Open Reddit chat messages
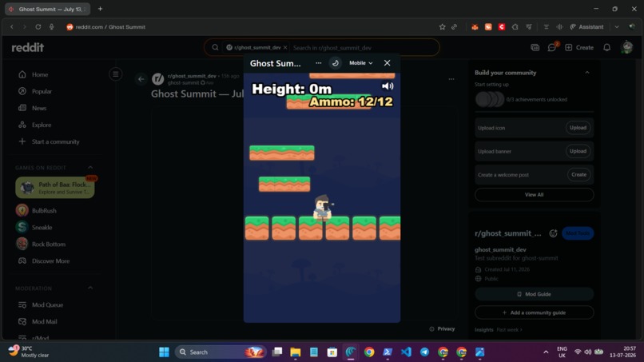This screenshot has height=362, width=644. coord(551,48)
